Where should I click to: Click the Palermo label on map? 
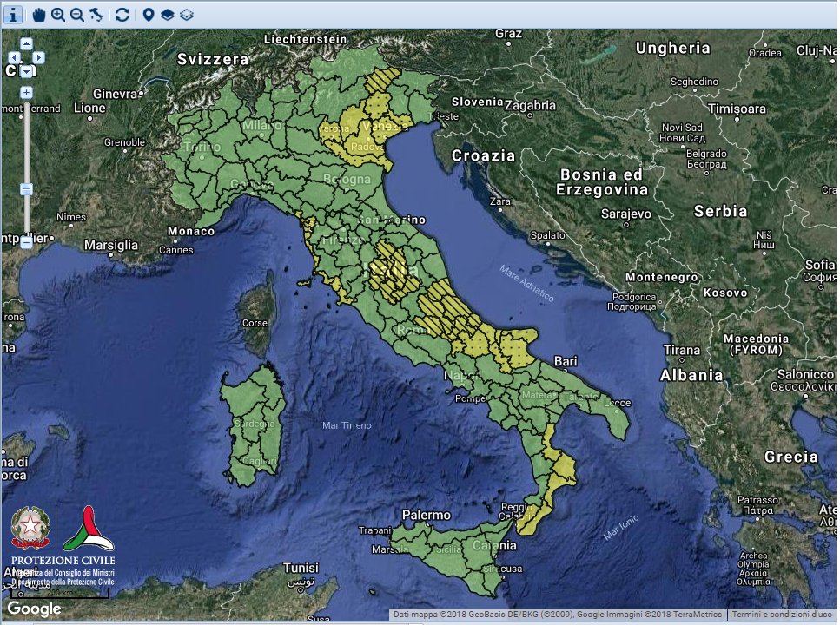click(x=427, y=515)
